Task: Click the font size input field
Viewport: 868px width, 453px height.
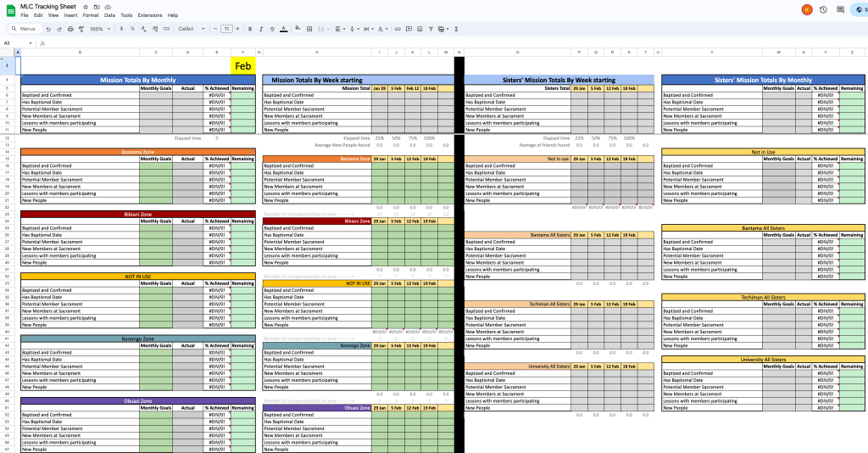Action: click(226, 29)
